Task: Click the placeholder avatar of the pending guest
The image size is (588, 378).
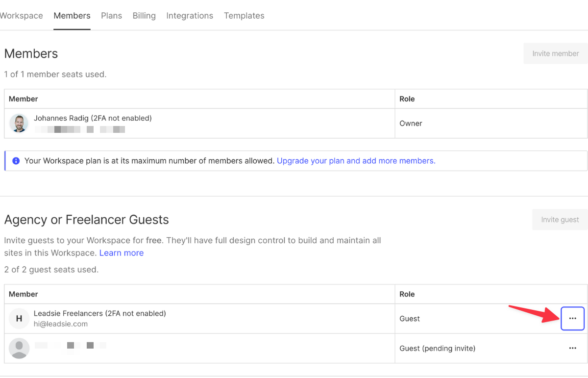Action: tap(19, 348)
